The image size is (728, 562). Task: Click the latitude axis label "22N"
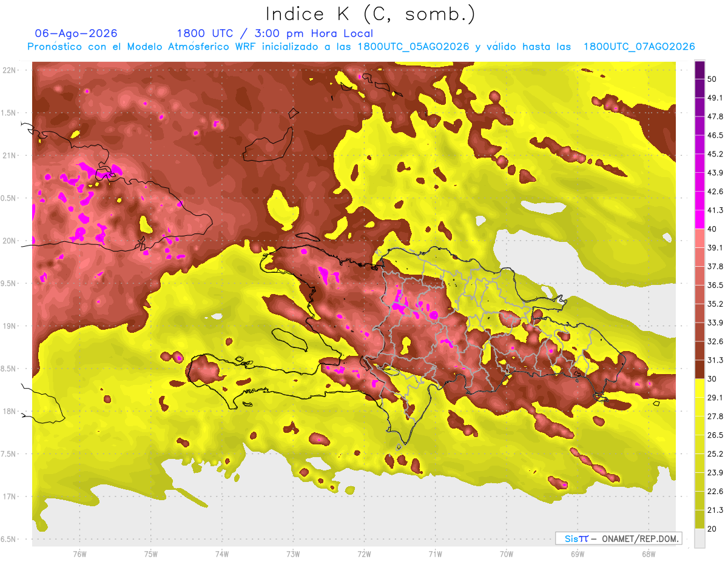coord(9,70)
